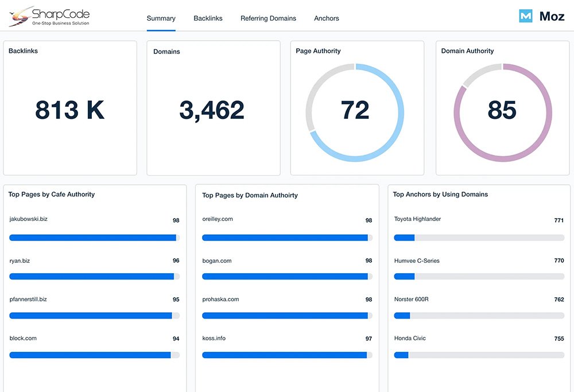Image resolution: width=574 pixels, height=392 pixels.
Task: Open the ryan.biz page link
Action: point(20,261)
